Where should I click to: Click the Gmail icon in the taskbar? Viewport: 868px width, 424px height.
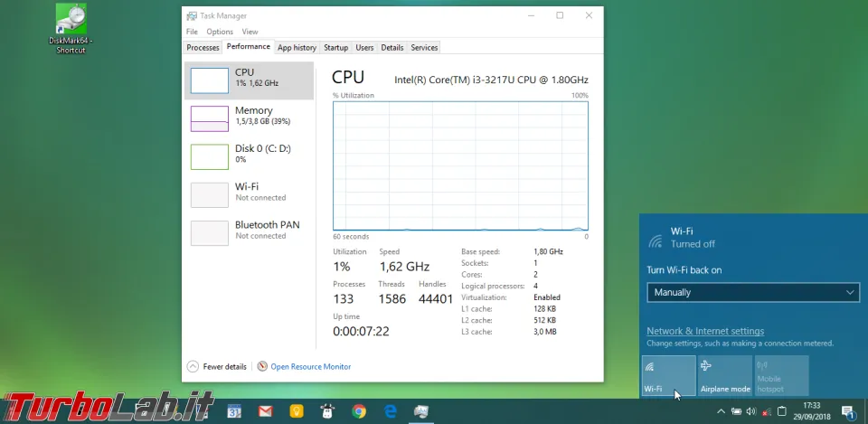(265, 411)
